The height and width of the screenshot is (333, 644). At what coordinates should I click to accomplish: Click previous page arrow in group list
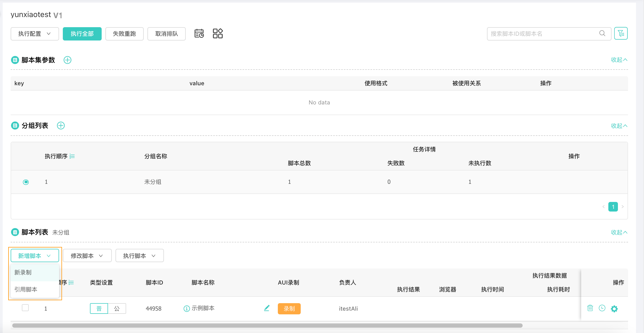604,207
